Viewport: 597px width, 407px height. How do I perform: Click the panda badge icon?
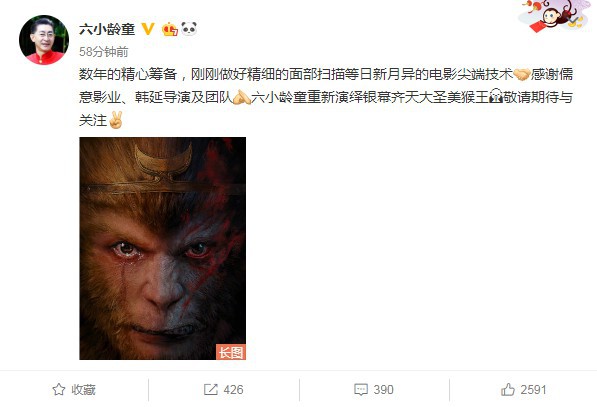coord(189,29)
